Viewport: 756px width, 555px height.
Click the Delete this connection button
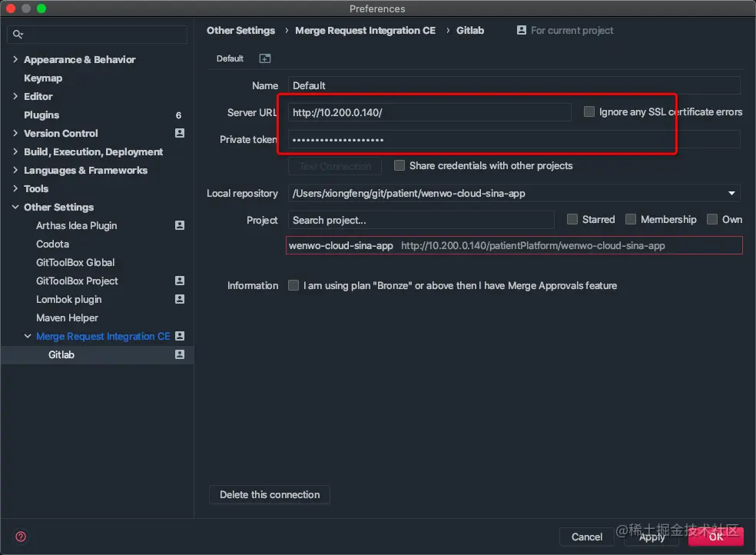pos(269,494)
